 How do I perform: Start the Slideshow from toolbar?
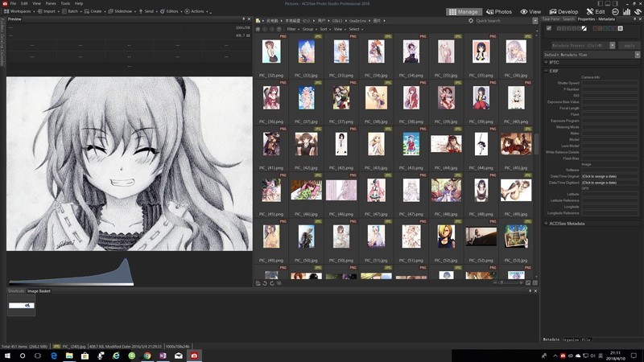[121, 11]
